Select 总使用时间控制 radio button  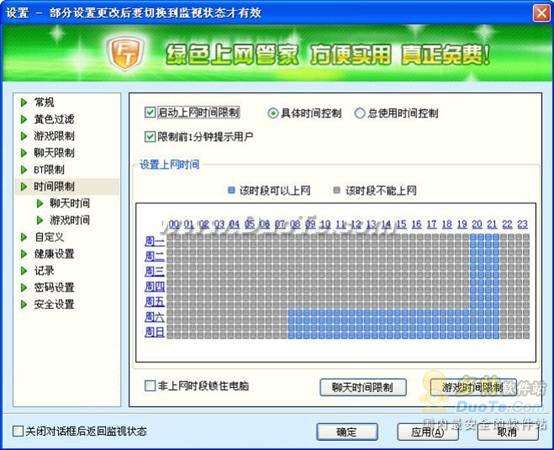tap(360, 113)
